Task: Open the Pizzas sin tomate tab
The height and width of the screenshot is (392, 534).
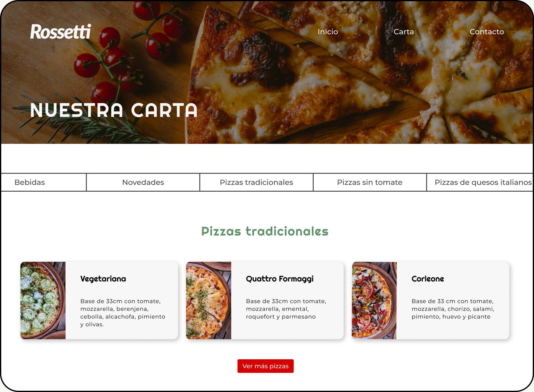Action: pyautogui.click(x=370, y=182)
